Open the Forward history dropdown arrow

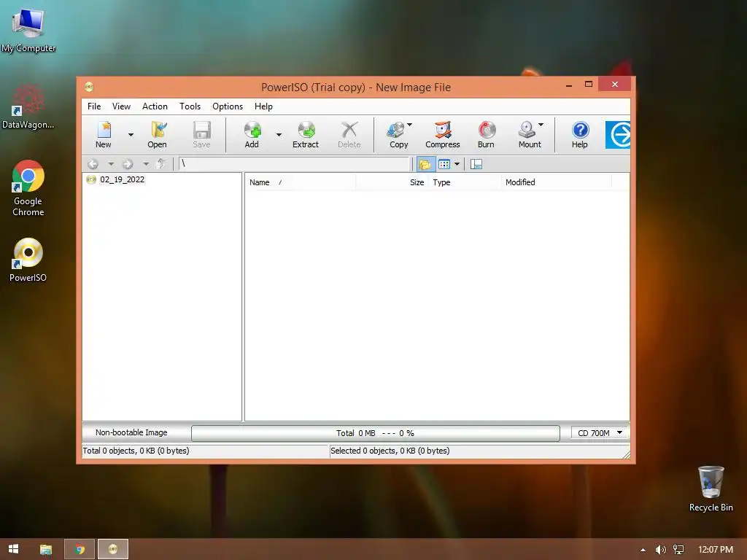(x=146, y=164)
